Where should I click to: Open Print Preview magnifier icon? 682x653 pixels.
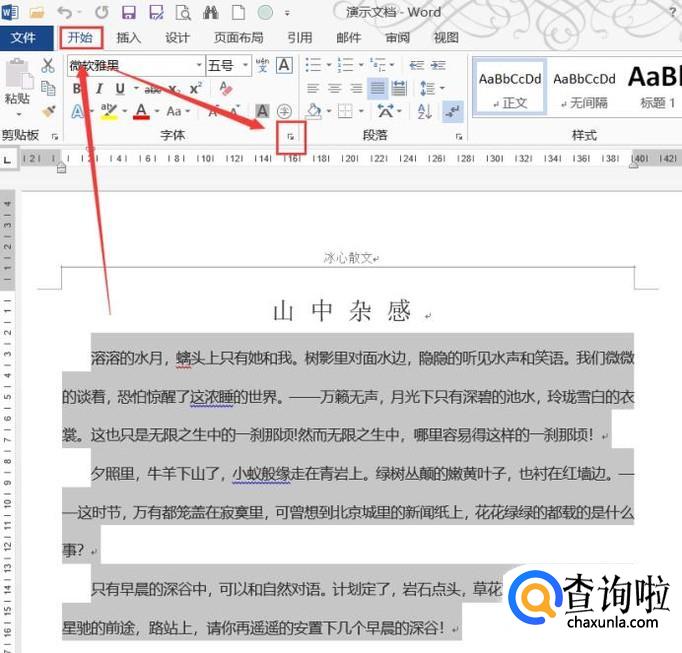tap(183, 13)
